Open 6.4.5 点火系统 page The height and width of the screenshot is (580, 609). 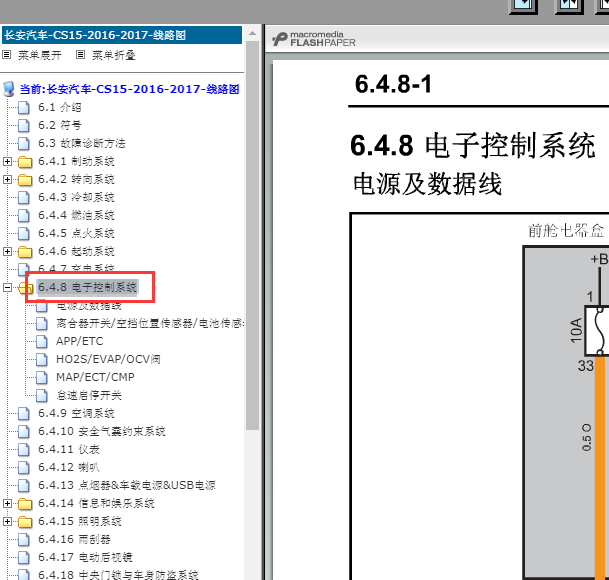point(76,233)
